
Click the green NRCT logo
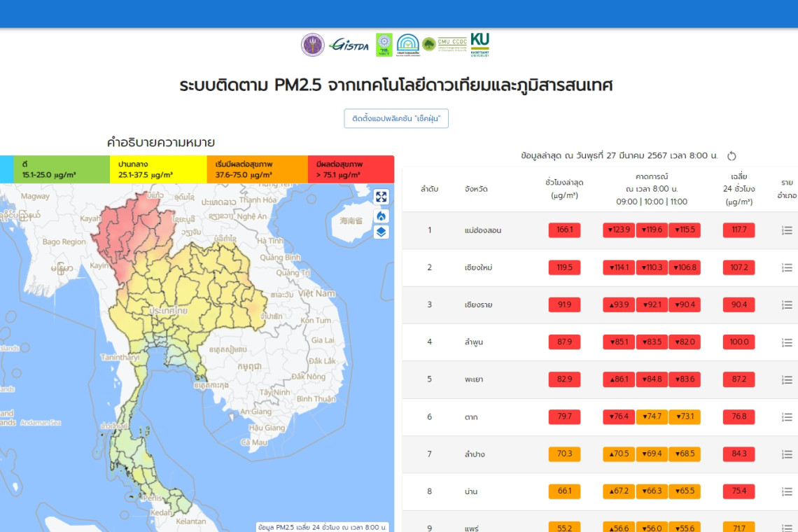point(384,44)
